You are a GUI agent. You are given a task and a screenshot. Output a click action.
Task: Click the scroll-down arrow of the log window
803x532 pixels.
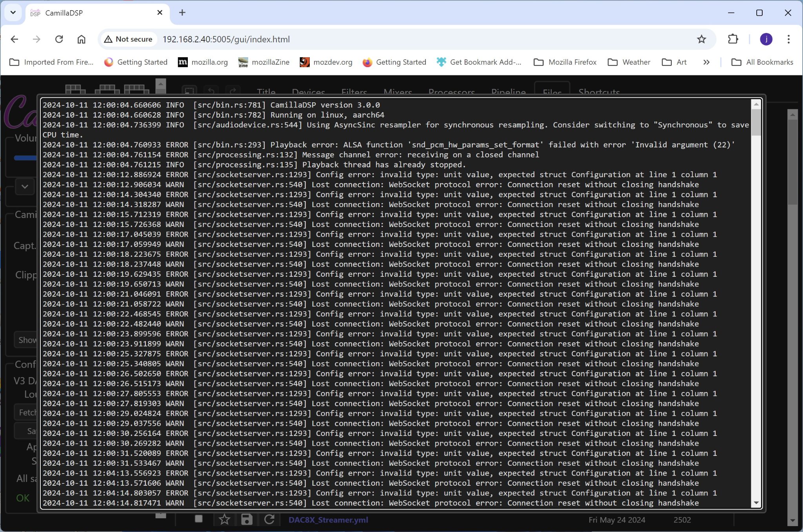[x=756, y=503]
